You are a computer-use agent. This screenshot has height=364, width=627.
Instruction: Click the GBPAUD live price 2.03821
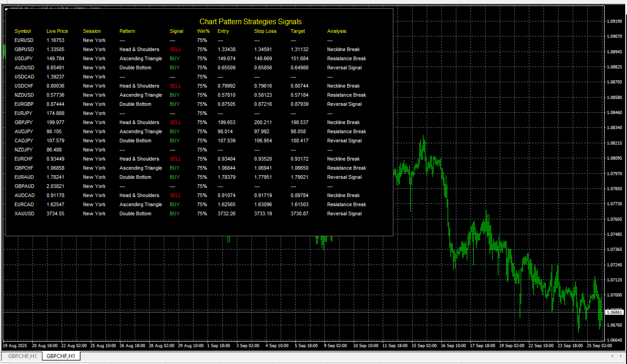click(x=56, y=186)
